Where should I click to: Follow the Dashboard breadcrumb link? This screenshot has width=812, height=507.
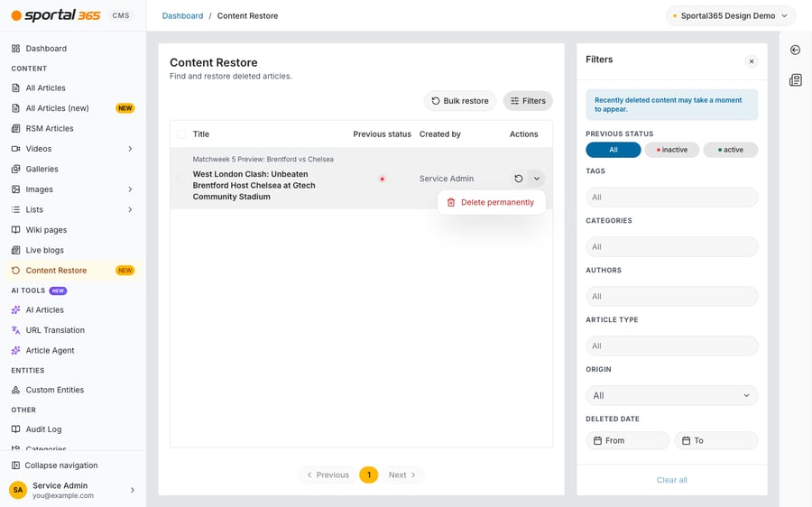pos(183,15)
